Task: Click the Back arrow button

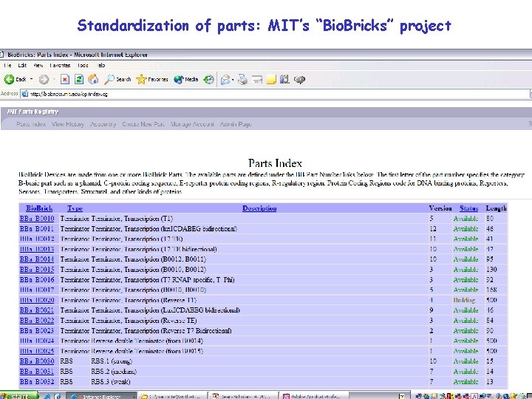Action: click(16, 79)
